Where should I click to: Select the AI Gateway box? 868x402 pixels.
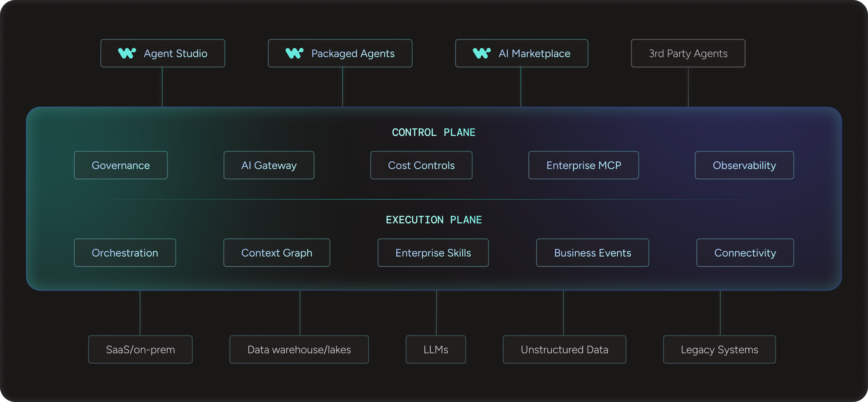[x=269, y=165]
